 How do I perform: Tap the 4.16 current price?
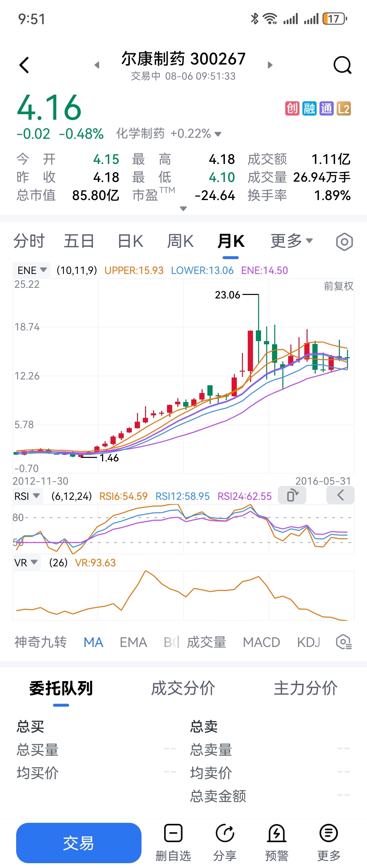tap(49, 107)
